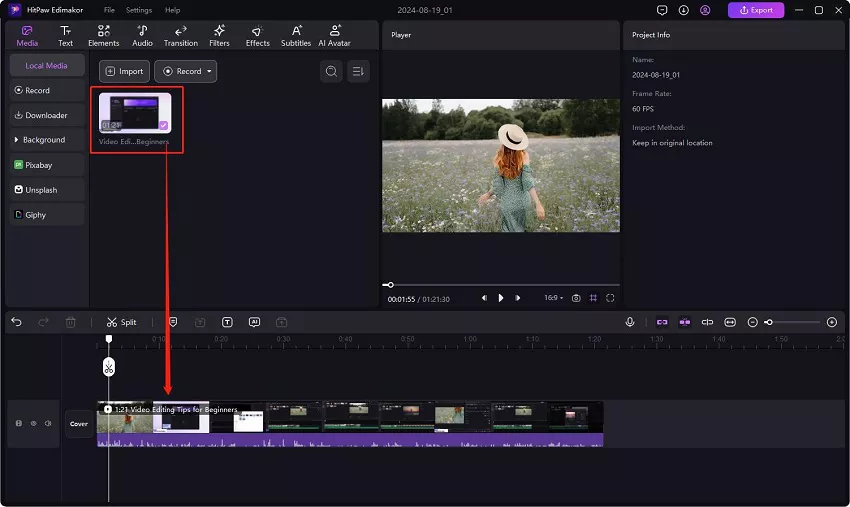Screen dimensions: 850x507
Task: Open the Filters tab
Action: 219,36
